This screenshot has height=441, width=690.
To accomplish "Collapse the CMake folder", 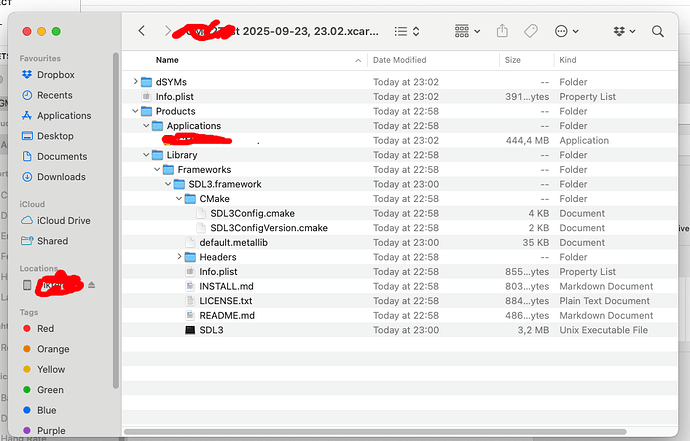I will pos(179,198).
